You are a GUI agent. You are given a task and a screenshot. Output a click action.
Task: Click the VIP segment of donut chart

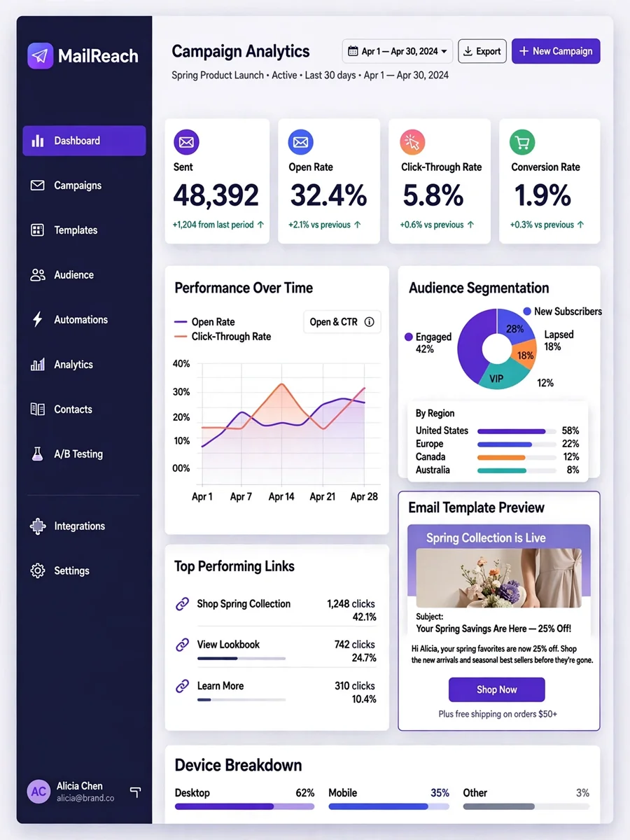coord(498,377)
